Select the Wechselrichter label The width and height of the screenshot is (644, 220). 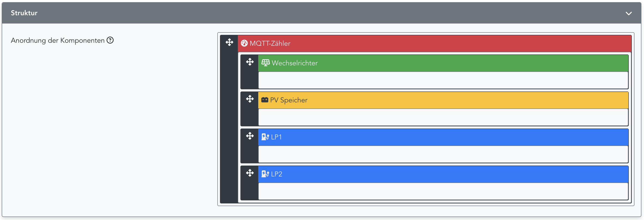click(295, 63)
